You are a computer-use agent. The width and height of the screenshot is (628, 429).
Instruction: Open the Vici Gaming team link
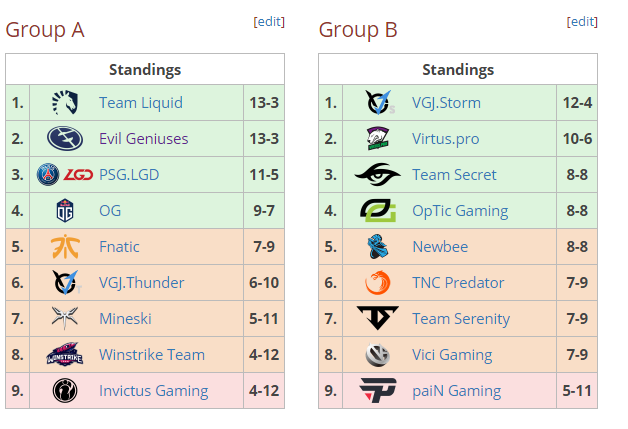click(x=452, y=355)
